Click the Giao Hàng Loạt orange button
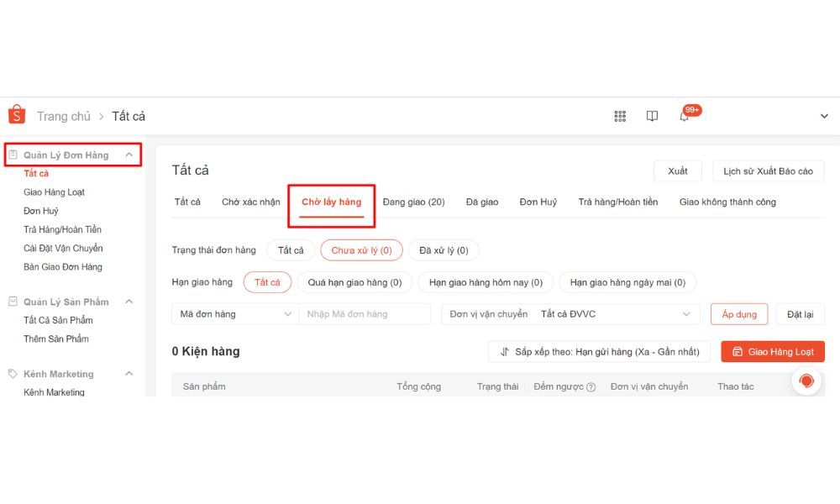Image resolution: width=840 pixels, height=504 pixels. (x=773, y=351)
